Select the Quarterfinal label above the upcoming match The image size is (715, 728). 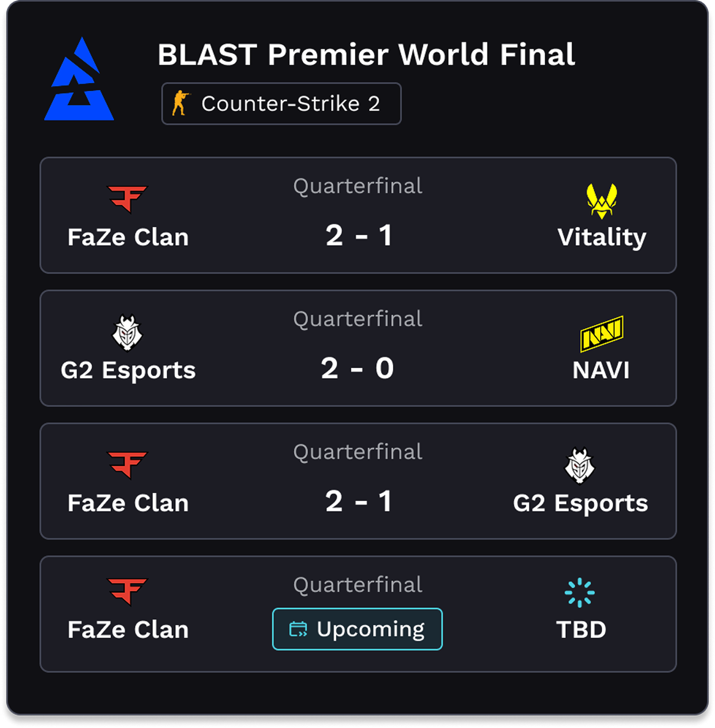(x=357, y=585)
